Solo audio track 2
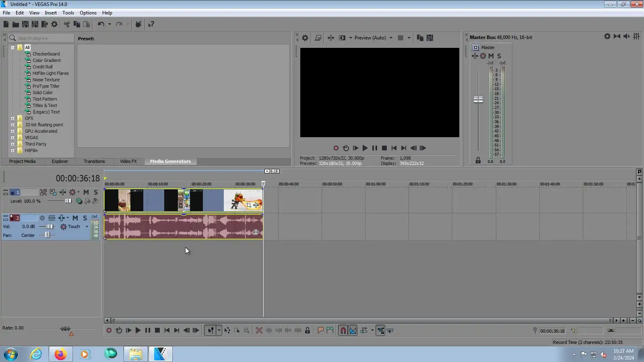 tap(85, 218)
